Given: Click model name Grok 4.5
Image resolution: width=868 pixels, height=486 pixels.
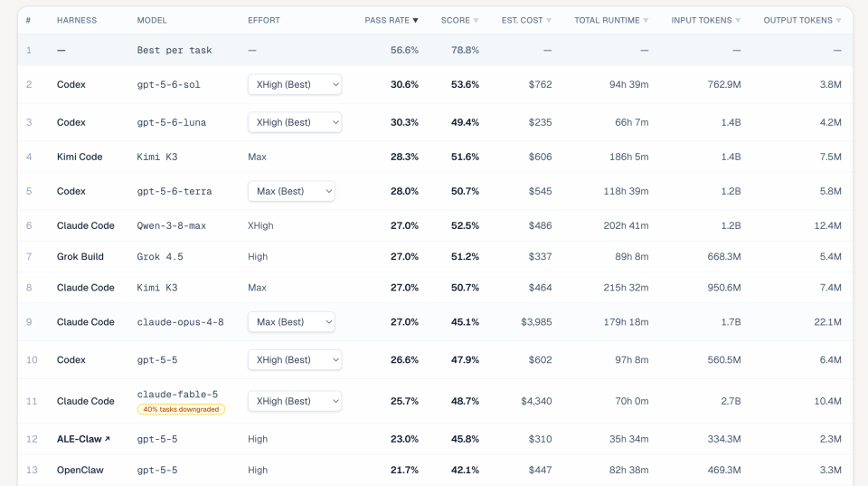Looking at the screenshot, I should coord(160,257).
